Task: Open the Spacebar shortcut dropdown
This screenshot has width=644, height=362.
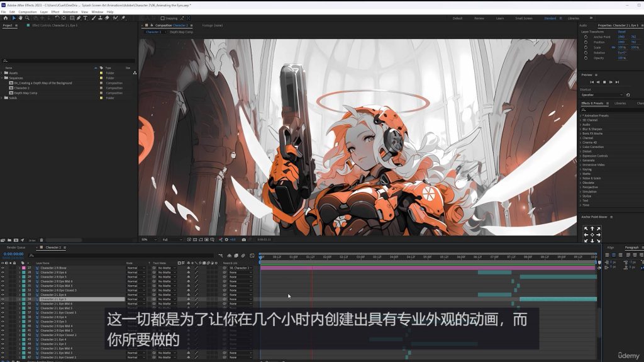Action: coord(602,95)
